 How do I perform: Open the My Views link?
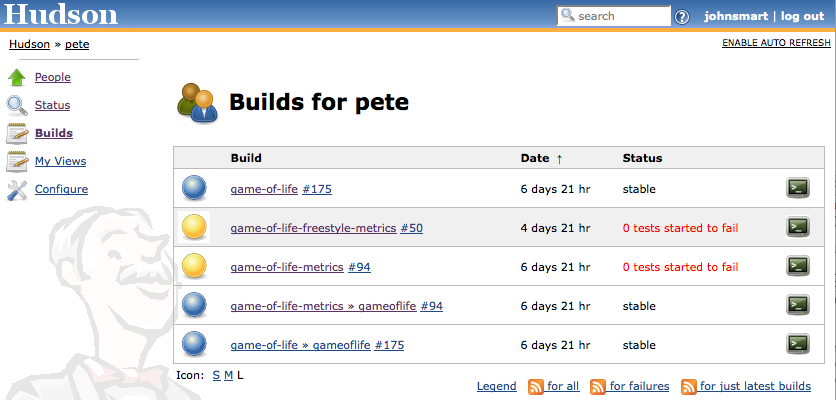tap(60, 161)
